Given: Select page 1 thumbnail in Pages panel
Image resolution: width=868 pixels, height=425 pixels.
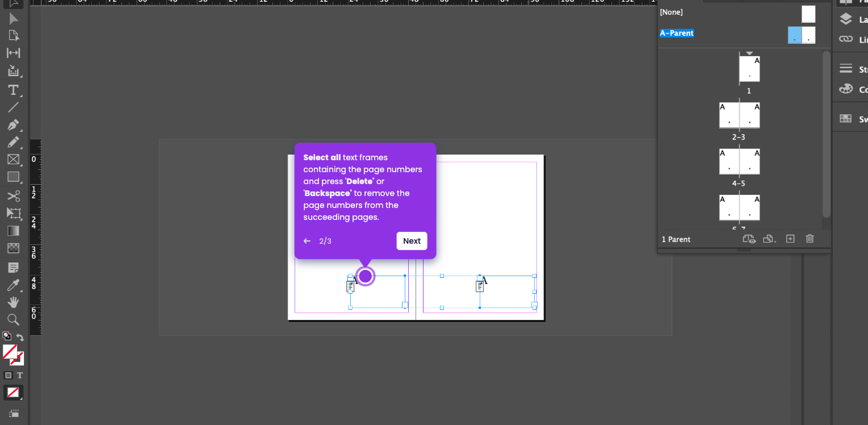Looking at the screenshot, I should (749, 69).
